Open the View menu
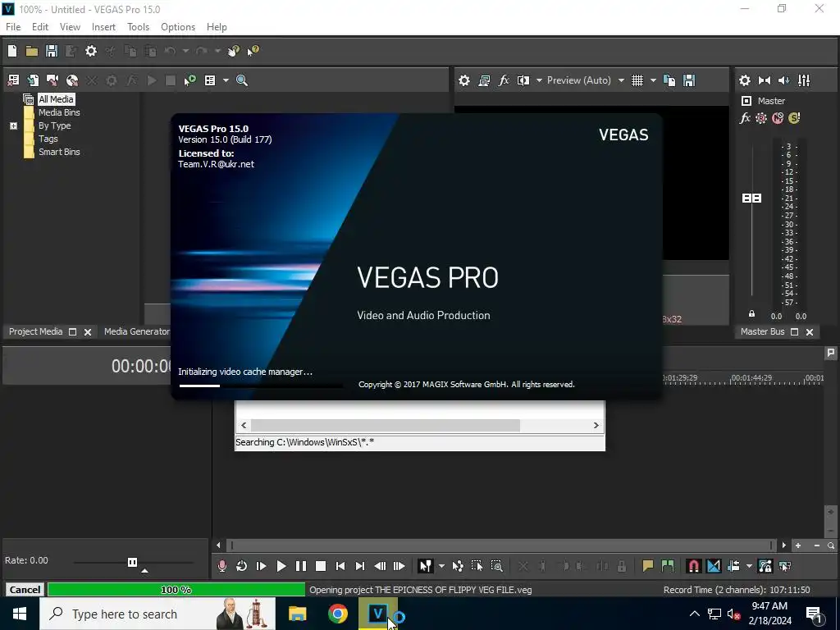Image resolution: width=840 pixels, height=630 pixels. pyautogui.click(x=70, y=27)
